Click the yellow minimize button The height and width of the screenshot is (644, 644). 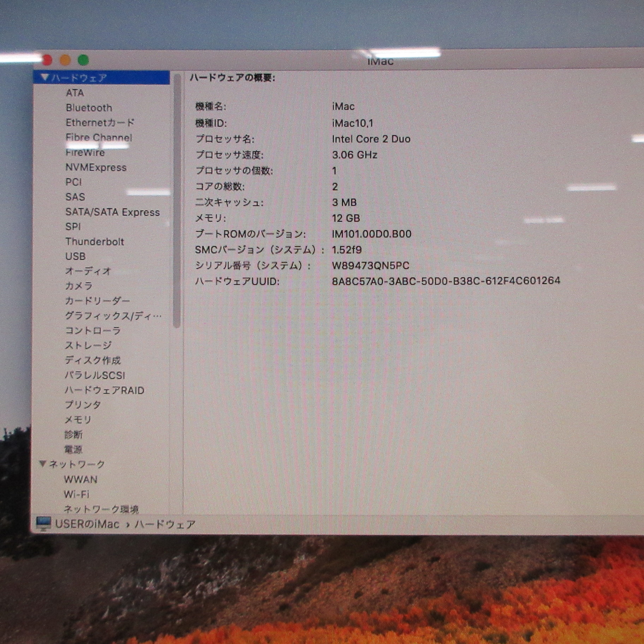point(65,60)
